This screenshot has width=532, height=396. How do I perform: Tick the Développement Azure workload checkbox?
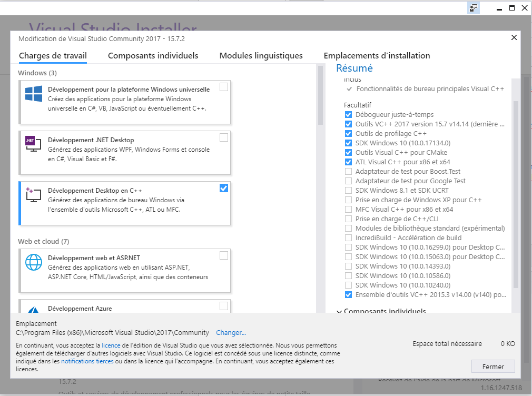tap(223, 306)
